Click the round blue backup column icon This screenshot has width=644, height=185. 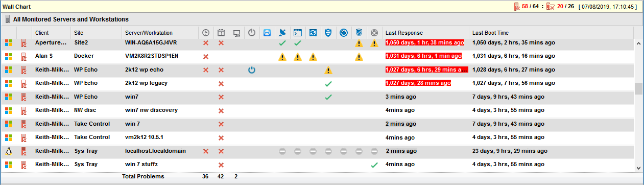(x=344, y=33)
